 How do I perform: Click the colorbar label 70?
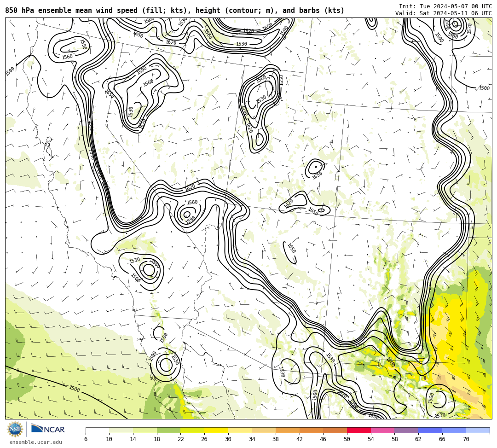coord(466,439)
